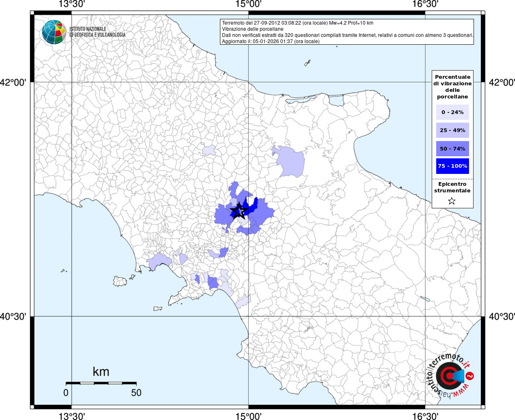The width and height of the screenshot is (515, 420).
Task: Click the black epicenter star on the map
Action: pyautogui.click(x=239, y=211)
